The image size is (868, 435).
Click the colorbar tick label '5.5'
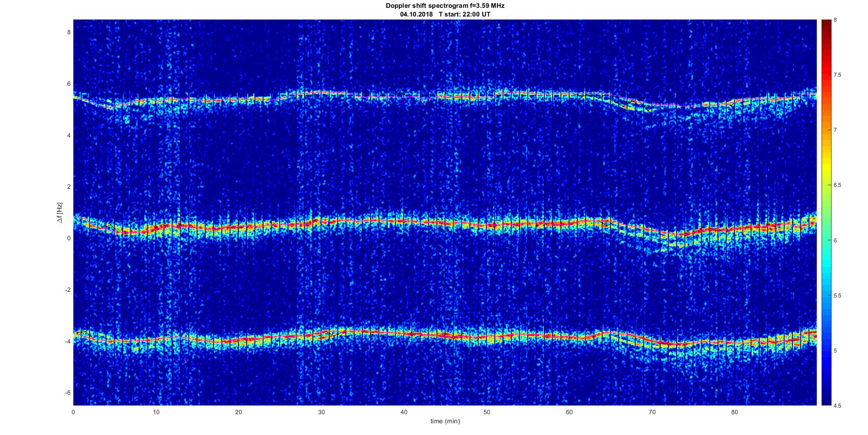[x=838, y=295]
